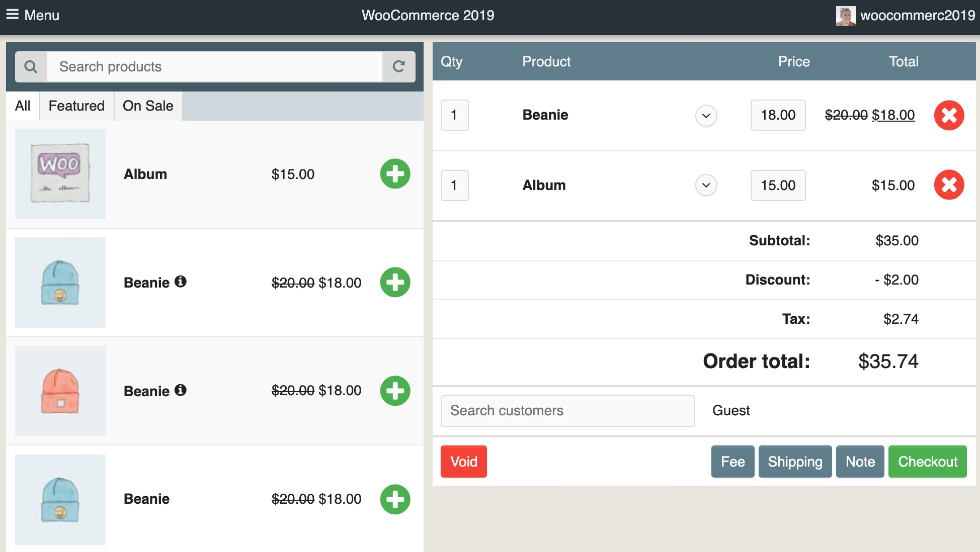This screenshot has height=552, width=980.
Task: Select the Featured tab
Action: tap(77, 105)
